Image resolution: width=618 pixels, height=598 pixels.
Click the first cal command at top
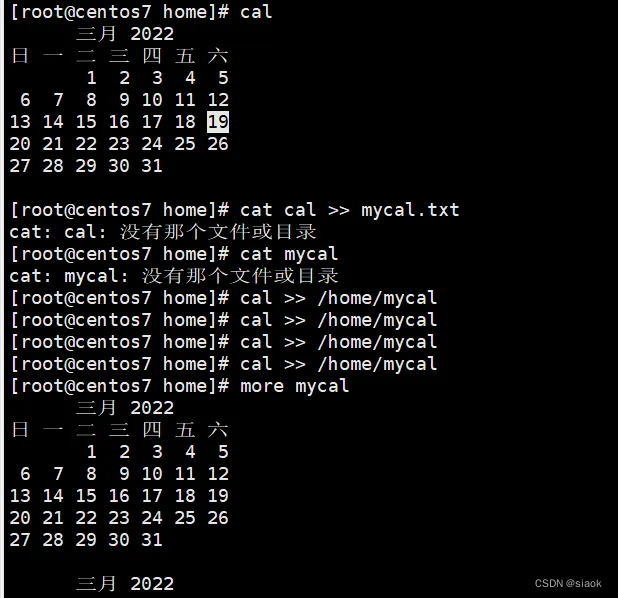click(256, 12)
